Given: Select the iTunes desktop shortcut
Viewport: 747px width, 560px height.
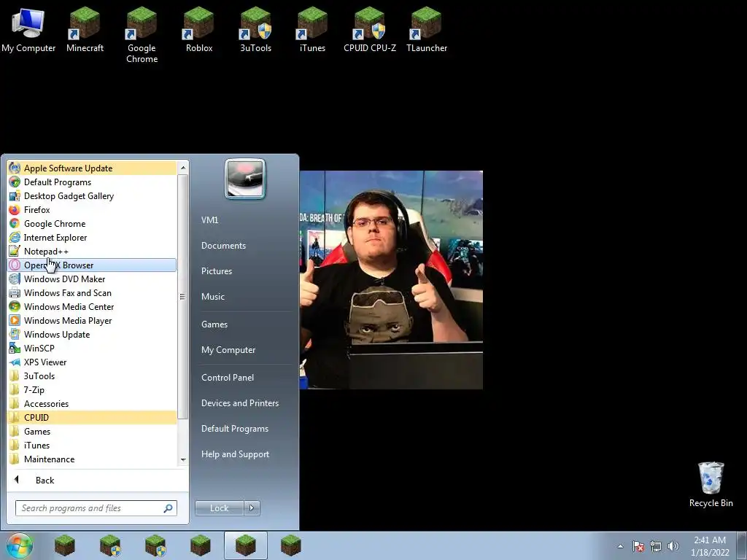Looking at the screenshot, I should [312, 29].
